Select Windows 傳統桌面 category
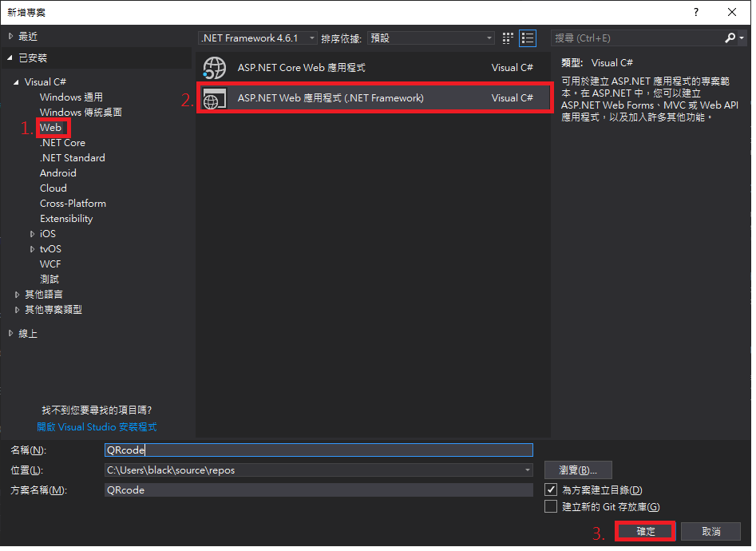756x551 pixels. click(81, 113)
